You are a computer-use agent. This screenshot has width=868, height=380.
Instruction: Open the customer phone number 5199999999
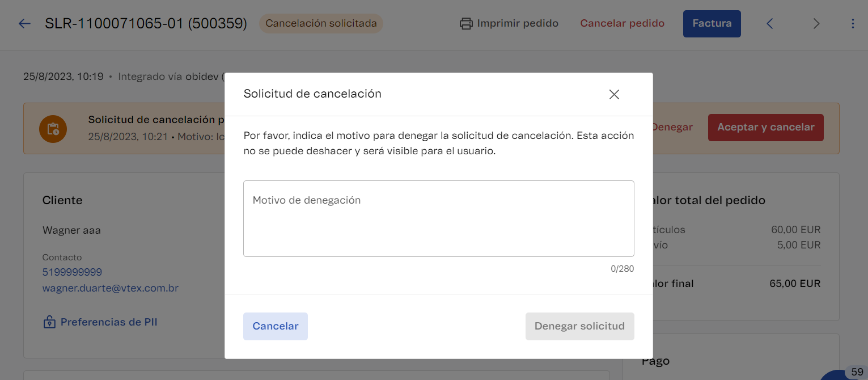[x=72, y=272]
